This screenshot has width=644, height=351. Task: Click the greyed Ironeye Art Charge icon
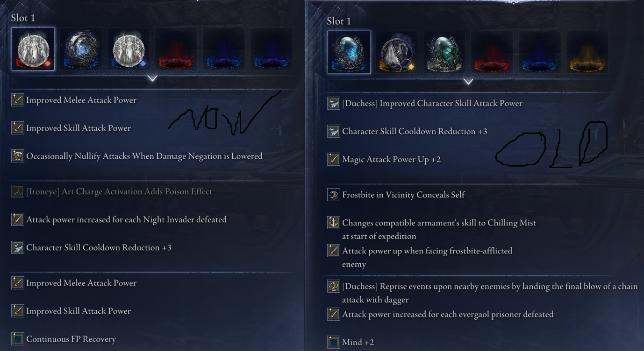click(x=18, y=191)
